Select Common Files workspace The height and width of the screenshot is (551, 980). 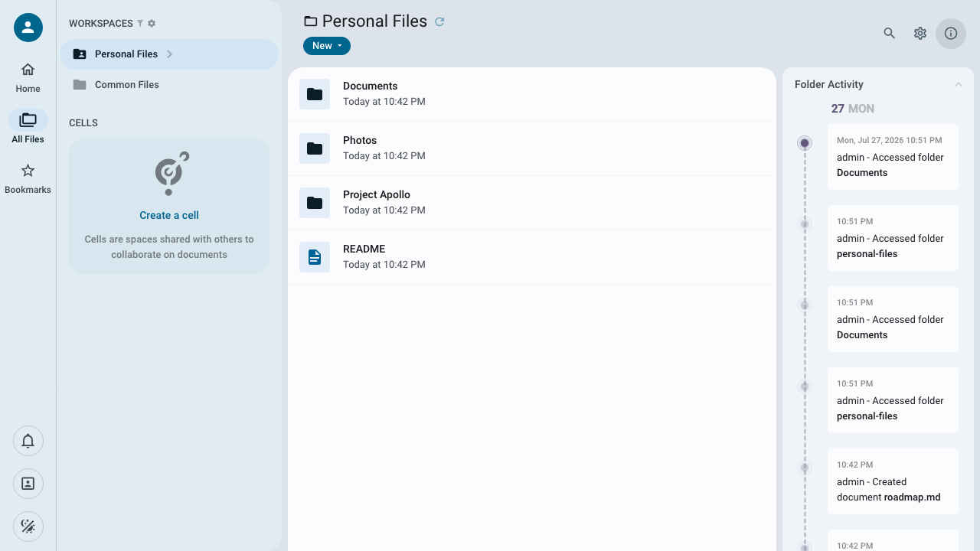tap(169, 85)
